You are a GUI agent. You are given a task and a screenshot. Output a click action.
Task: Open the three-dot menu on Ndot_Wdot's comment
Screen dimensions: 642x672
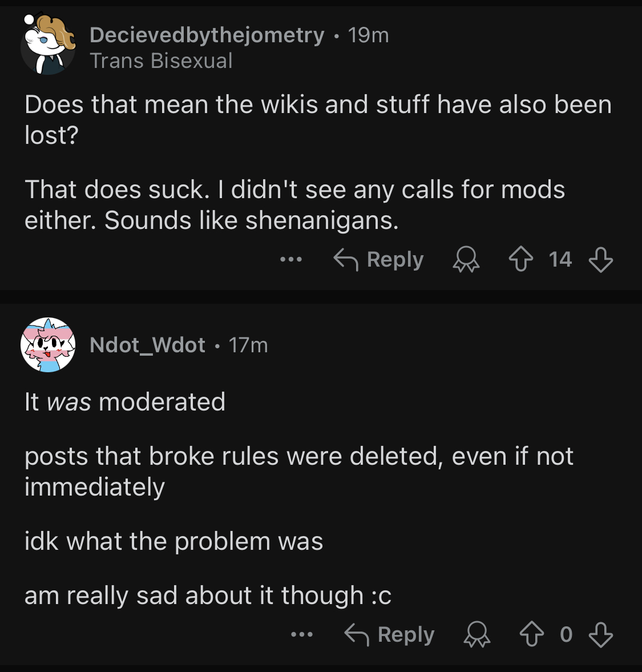tap(302, 634)
